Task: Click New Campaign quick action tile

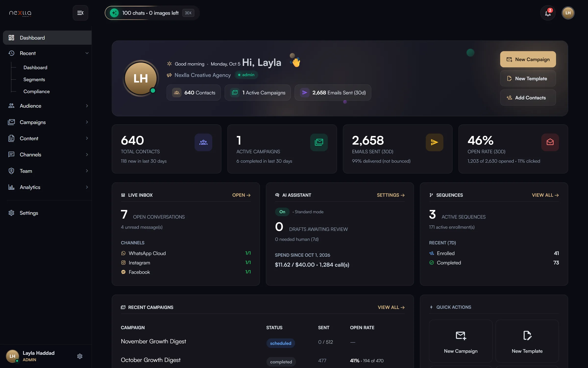Action: (461, 341)
